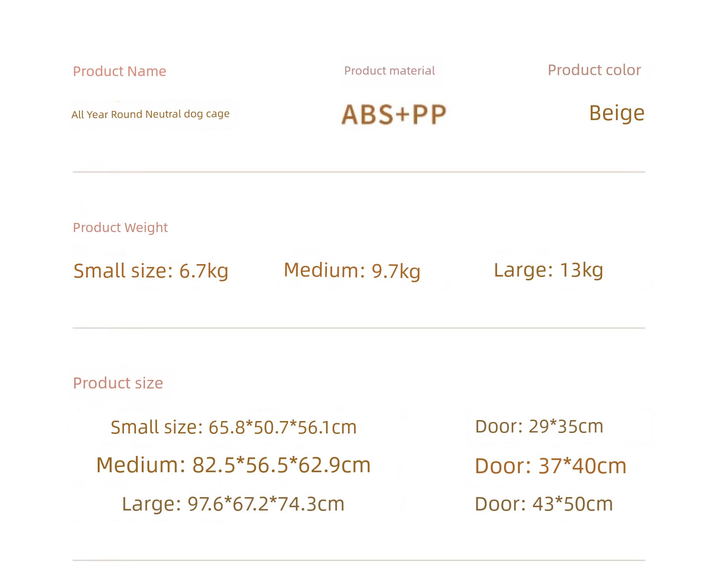Select the Small size 6.7kg weight
Viewport: 718px width, 588px height.
tap(151, 271)
